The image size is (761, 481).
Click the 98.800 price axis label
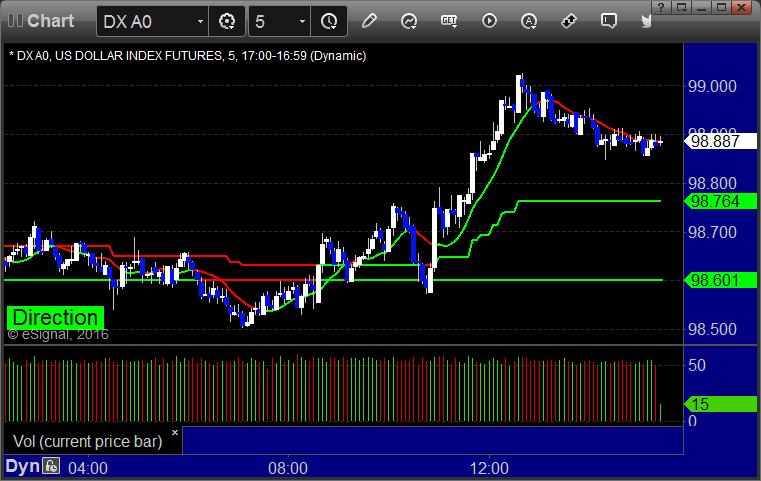(712, 183)
